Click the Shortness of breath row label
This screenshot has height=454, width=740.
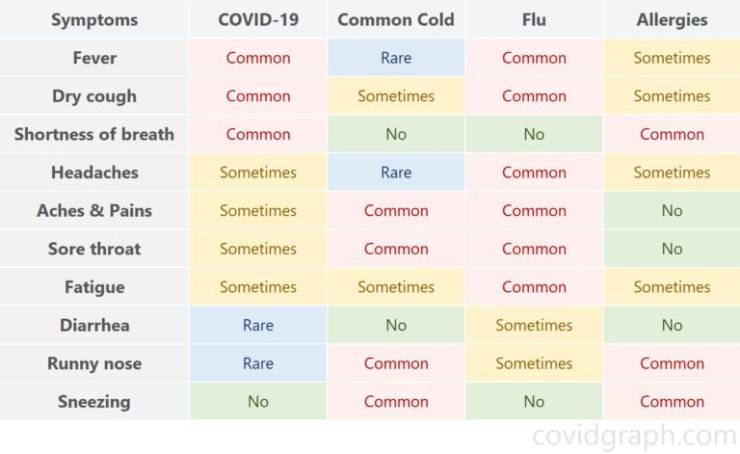pyautogui.click(x=94, y=134)
